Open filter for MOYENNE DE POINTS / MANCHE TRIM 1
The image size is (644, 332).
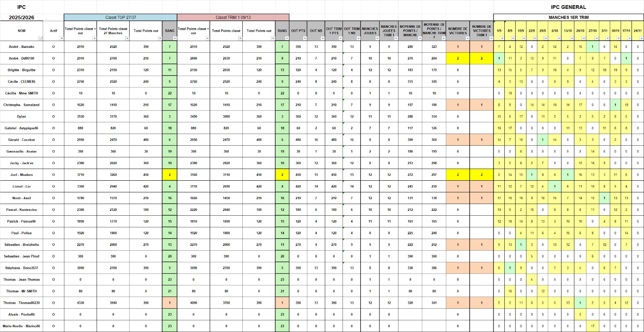(444, 38)
